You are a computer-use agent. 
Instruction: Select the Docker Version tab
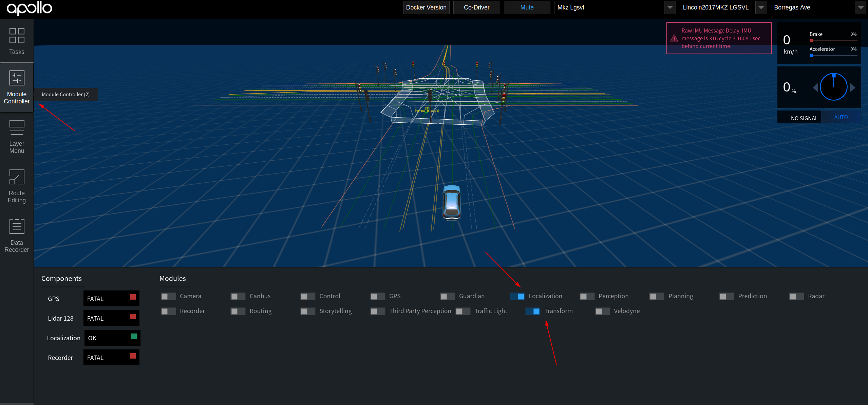(x=426, y=8)
